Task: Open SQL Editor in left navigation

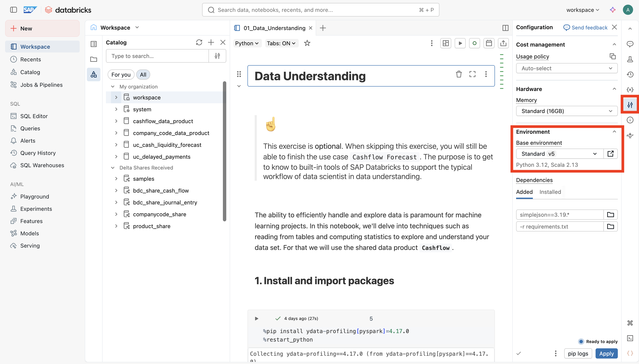Action: pos(42,116)
